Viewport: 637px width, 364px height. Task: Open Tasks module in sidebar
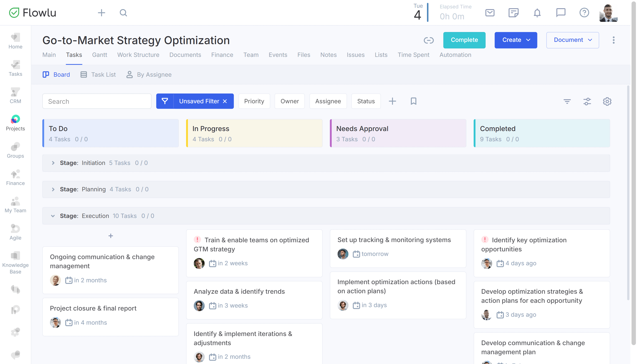[15, 68]
